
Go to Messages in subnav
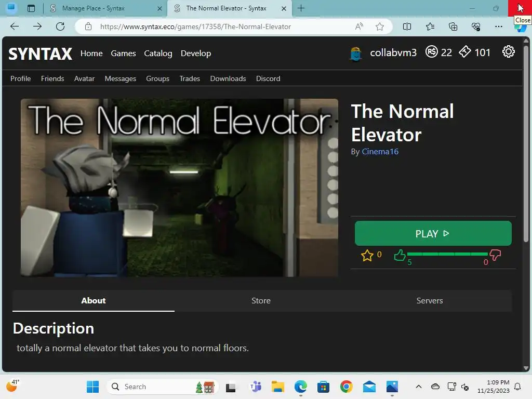tap(121, 78)
